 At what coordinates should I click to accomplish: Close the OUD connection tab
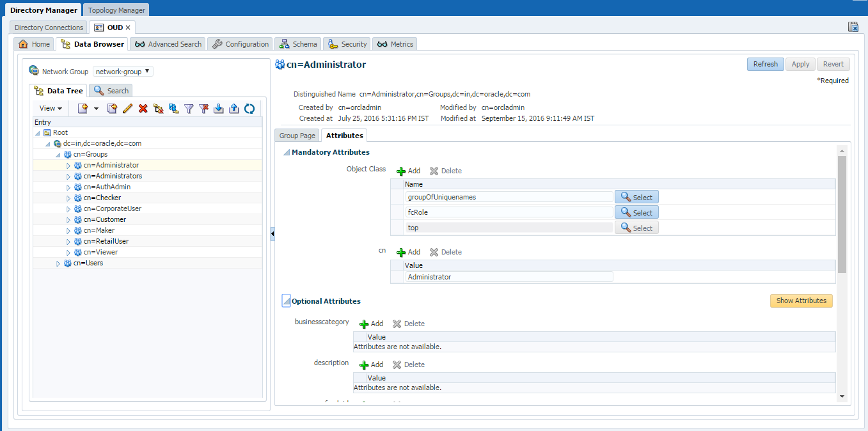pos(128,27)
